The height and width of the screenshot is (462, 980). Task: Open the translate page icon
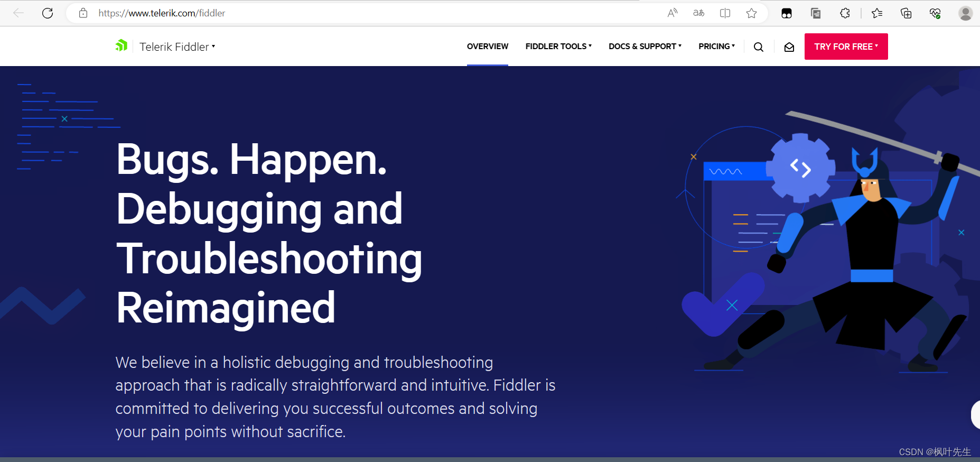click(x=699, y=13)
